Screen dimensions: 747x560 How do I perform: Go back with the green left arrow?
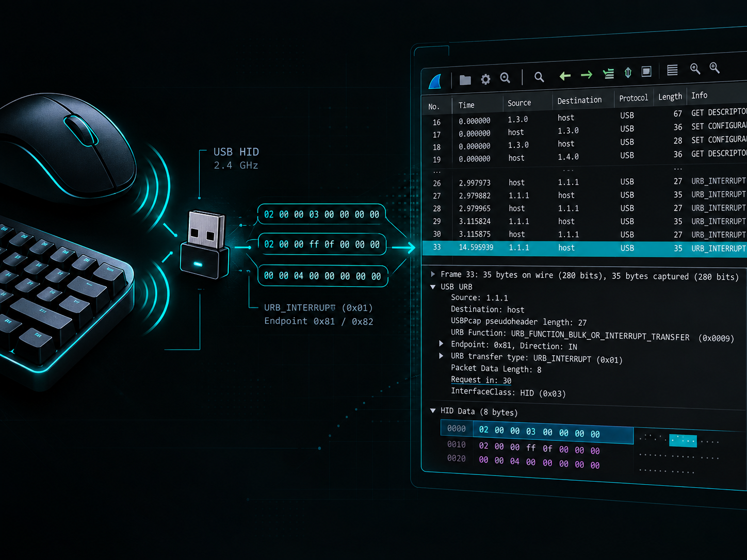point(565,76)
